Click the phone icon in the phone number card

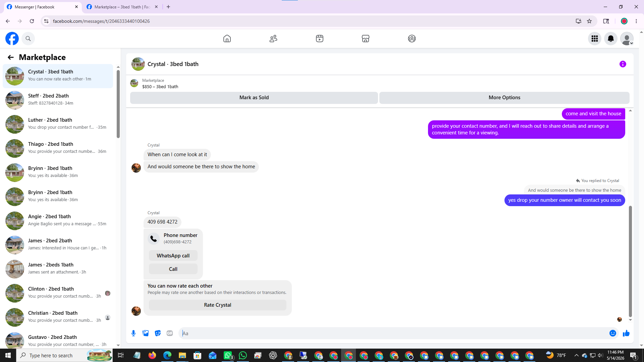154,238
